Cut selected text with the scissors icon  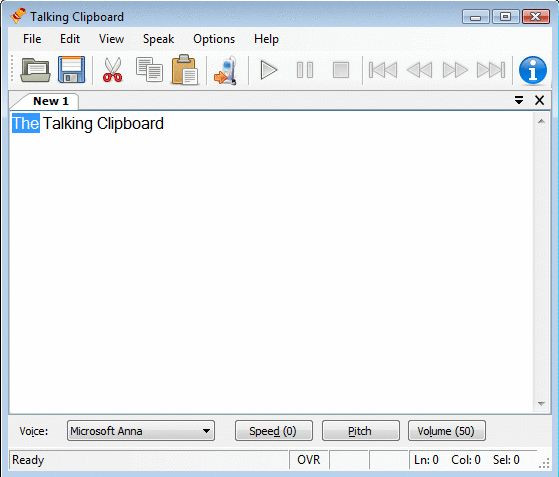click(x=113, y=70)
